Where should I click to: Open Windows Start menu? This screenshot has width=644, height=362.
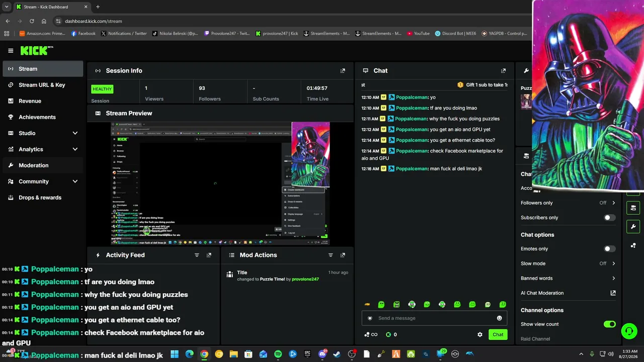click(175, 354)
